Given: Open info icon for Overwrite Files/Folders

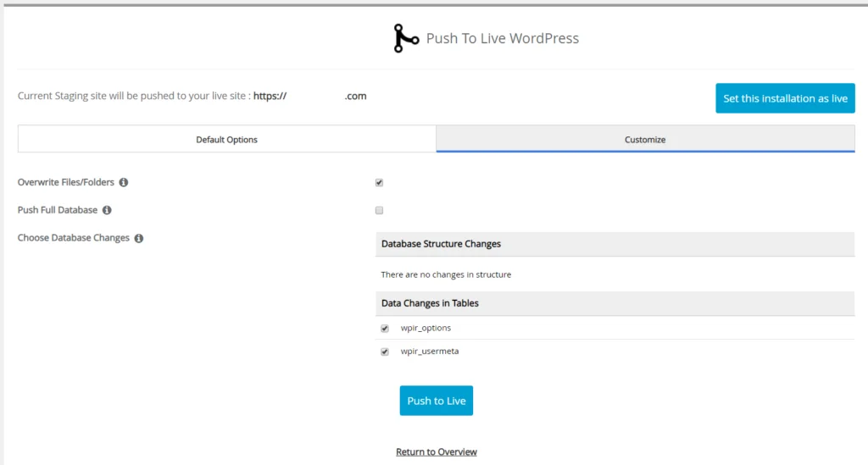Looking at the screenshot, I should (124, 182).
